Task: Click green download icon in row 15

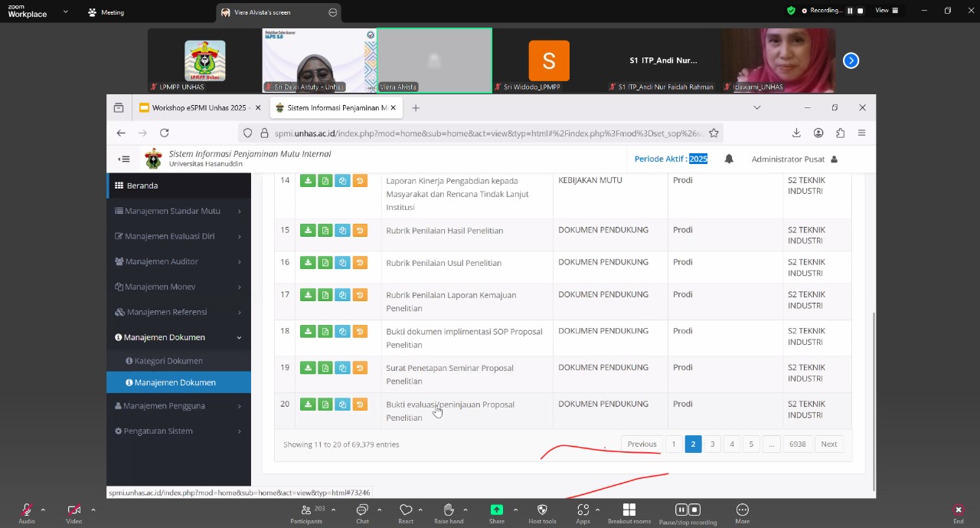Action: 308,231
